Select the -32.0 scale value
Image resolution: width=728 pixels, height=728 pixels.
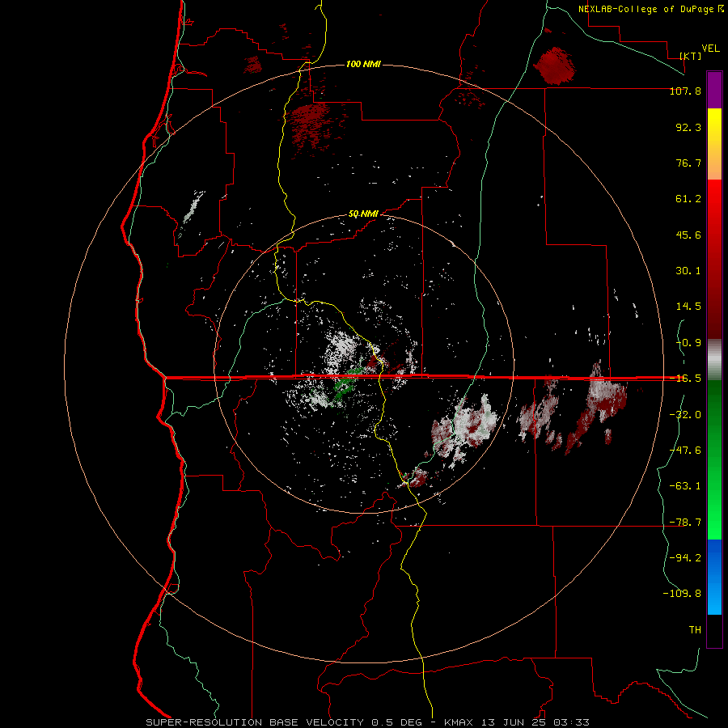[685, 415]
